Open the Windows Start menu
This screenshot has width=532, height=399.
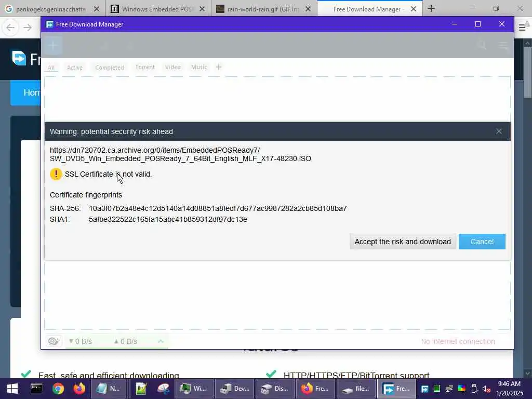coord(12,389)
